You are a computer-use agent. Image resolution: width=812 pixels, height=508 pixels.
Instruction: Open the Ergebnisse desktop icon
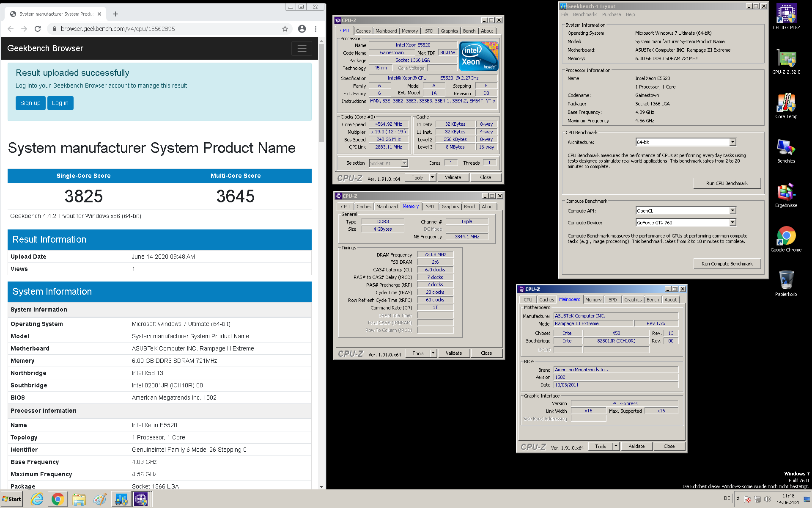click(786, 195)
